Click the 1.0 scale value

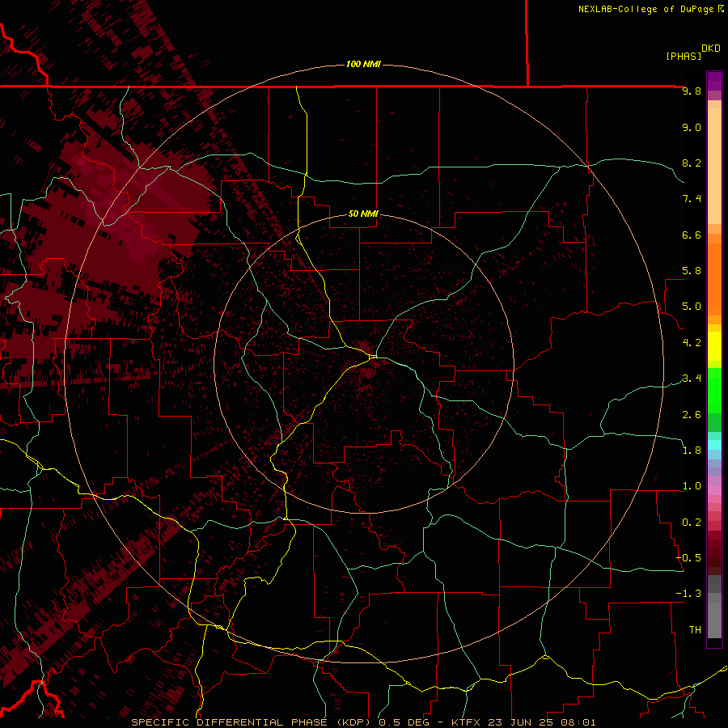pyautogui.click(x=692, y=486)
